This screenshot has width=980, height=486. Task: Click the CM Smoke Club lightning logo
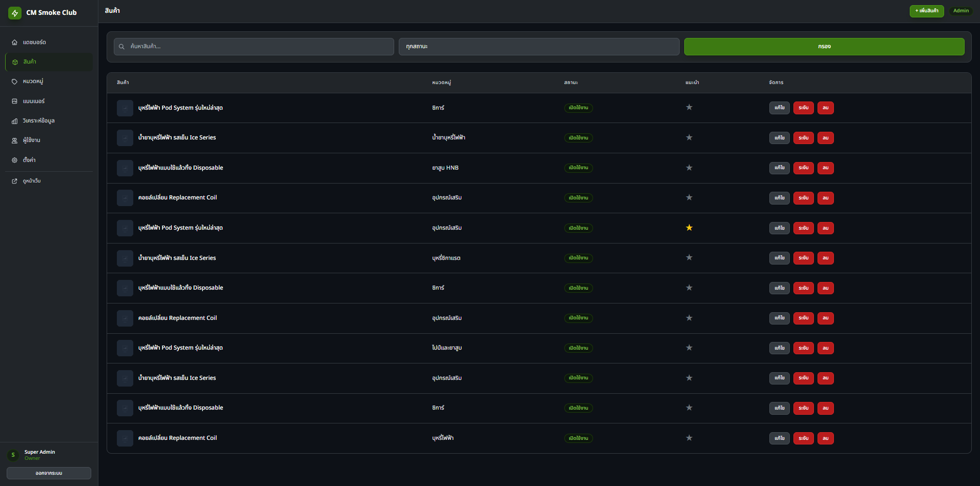(15, 13)
